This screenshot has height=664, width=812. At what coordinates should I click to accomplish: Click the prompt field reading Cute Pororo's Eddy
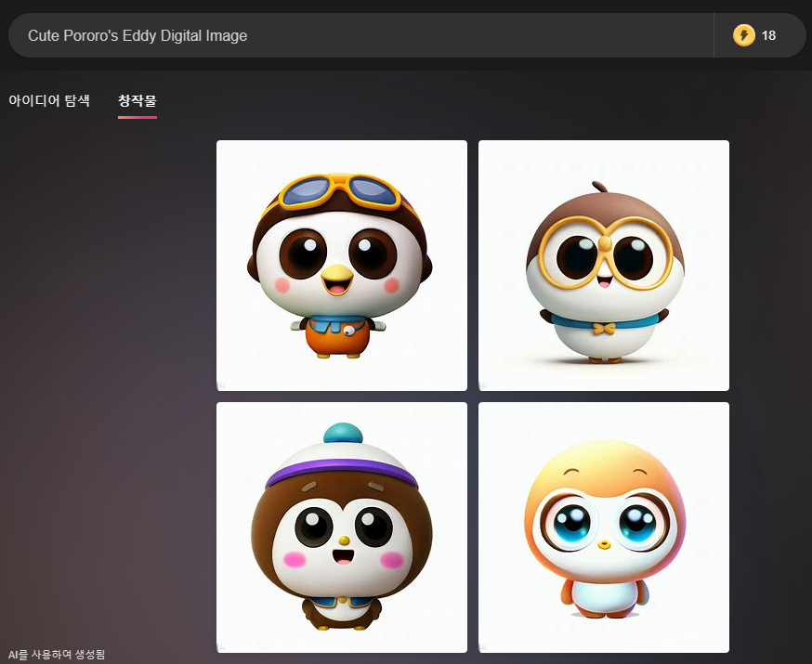pos(361,35)
